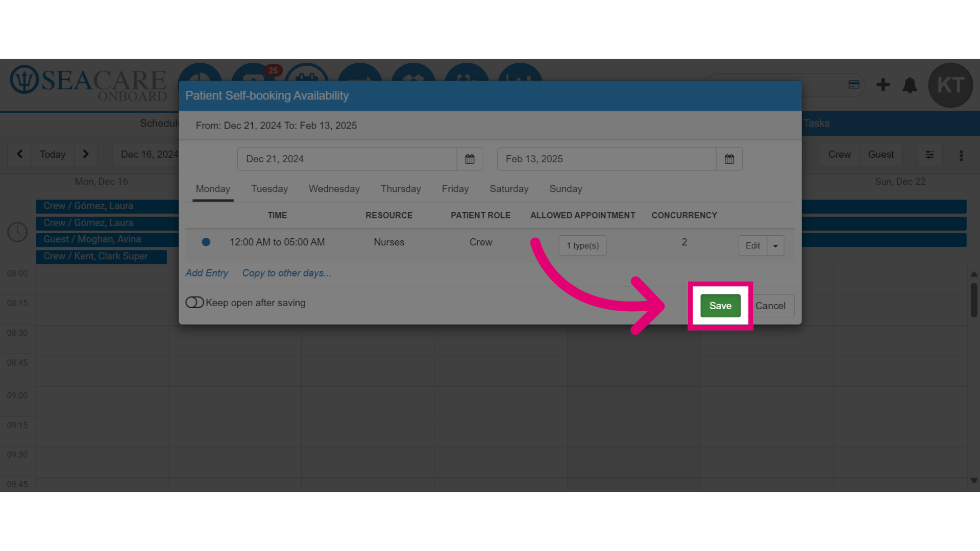Viewport: 980px width, 551px height.
Task: Filter calendar by Guest
Action: pyautogui.click(x=881, y=154)
